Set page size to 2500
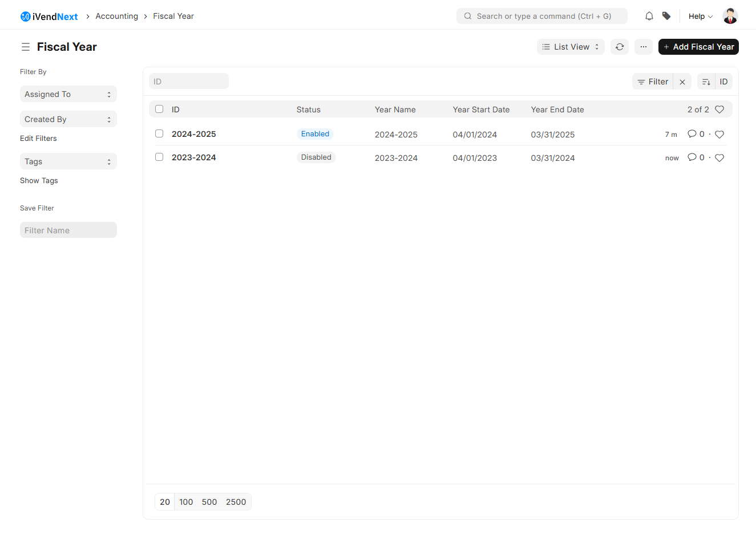Screen dimensions: 756x547 point(236,502)
